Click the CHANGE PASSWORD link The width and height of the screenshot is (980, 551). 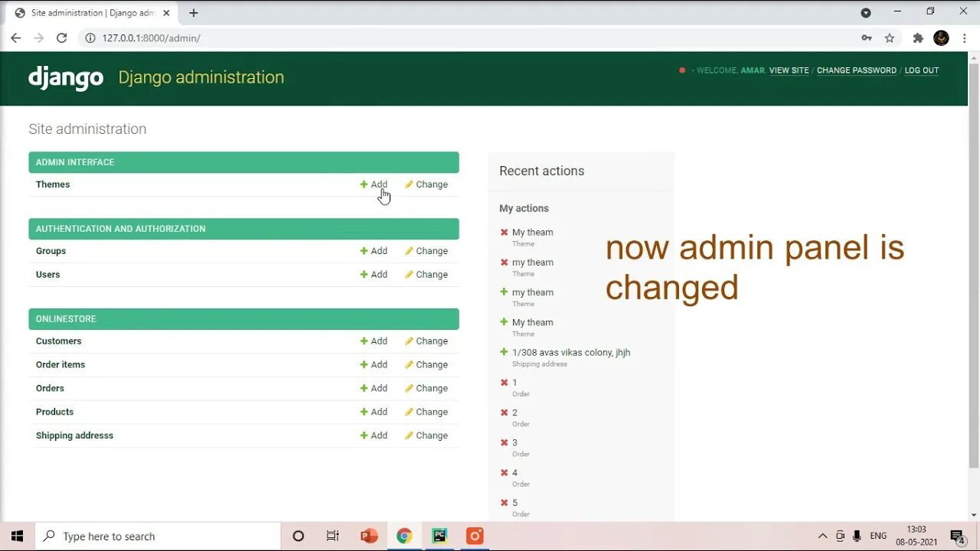[856, 70]
